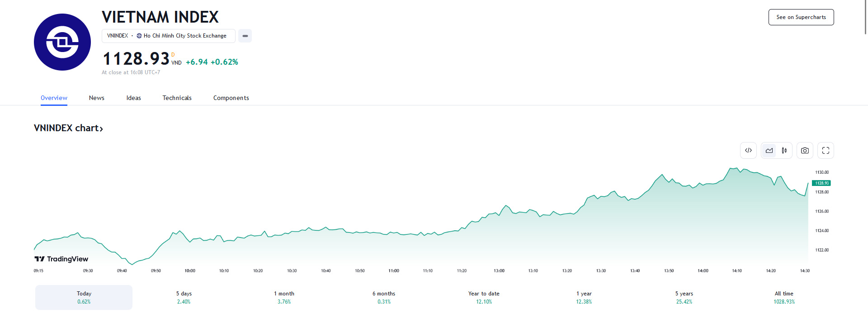
Task: Switch to the Technicals tab
Action: coord(177,98)
